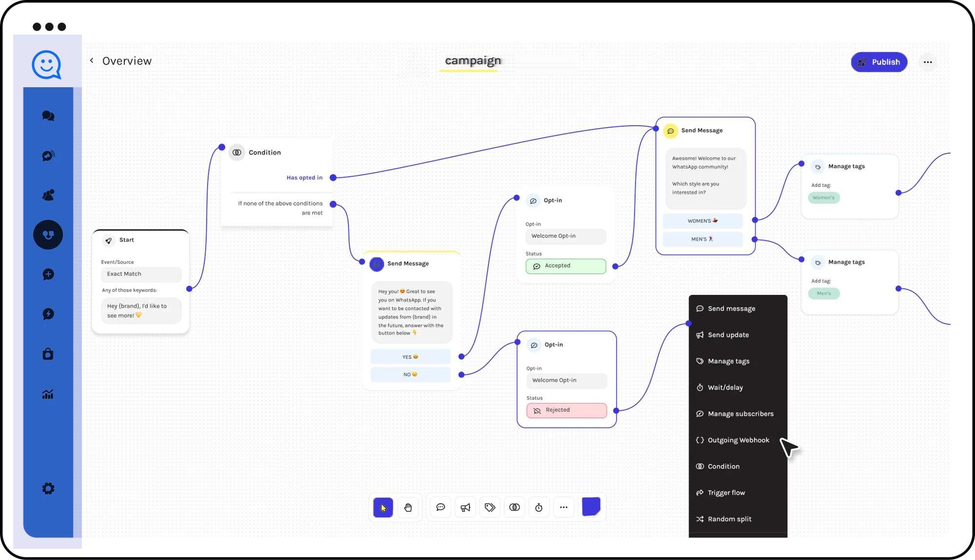Click the Accepted status field
The image size is (975, 560).
565,266
